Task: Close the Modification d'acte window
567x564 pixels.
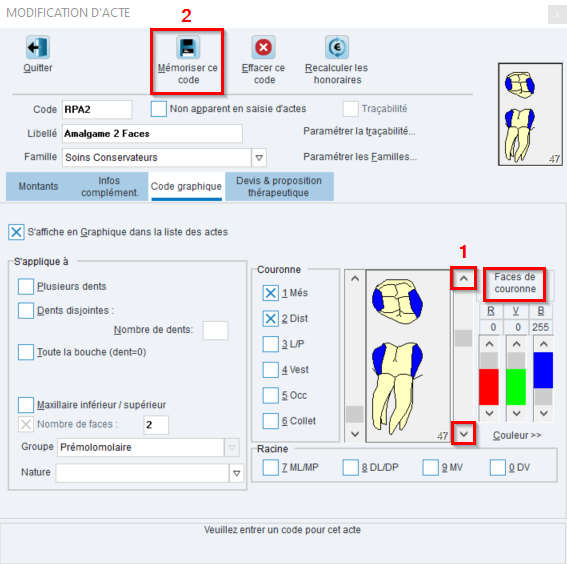Action: (x=557, y=15)
